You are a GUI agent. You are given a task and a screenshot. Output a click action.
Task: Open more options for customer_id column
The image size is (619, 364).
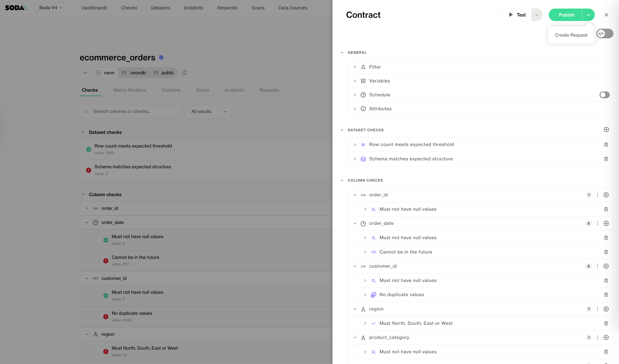[597, 266]
